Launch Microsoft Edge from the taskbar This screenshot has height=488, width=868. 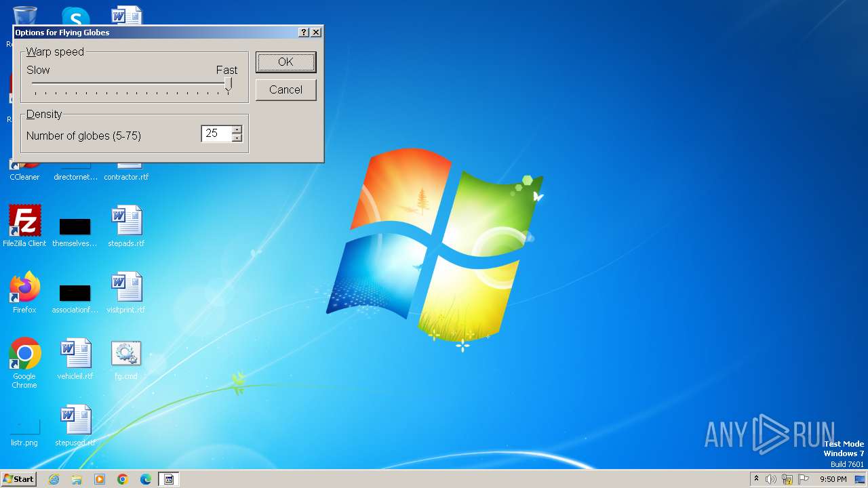point(146,479)
